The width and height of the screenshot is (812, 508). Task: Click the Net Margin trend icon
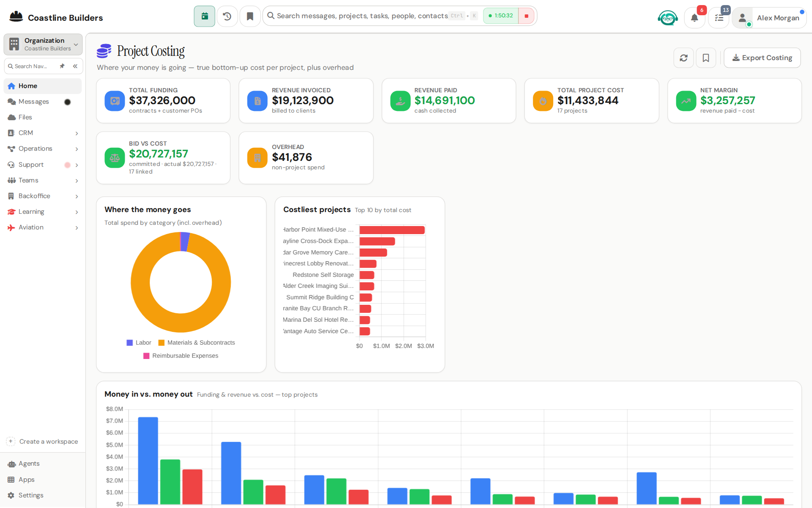tap(686, 101)
